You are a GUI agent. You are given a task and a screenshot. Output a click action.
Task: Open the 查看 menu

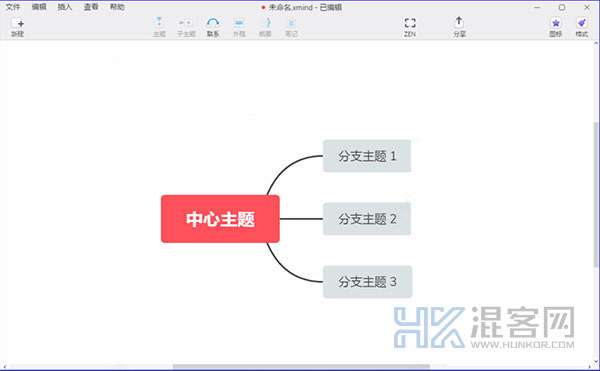point(91,7)
